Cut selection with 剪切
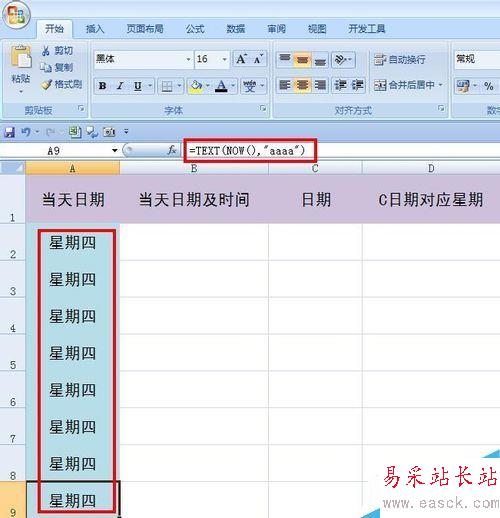Viewport: 500px width, 518px height. [x=57, y=51]
